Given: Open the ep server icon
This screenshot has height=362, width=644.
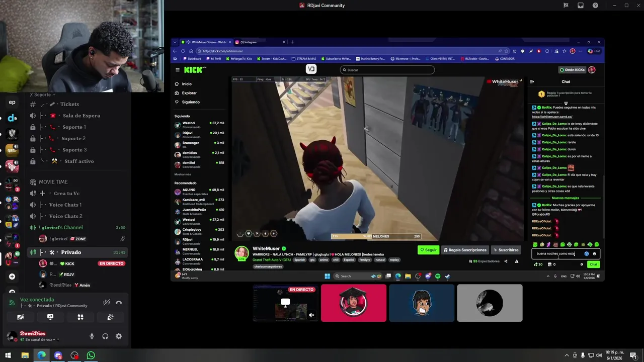Looking at the screenshot, I should (x=12, y=103).
